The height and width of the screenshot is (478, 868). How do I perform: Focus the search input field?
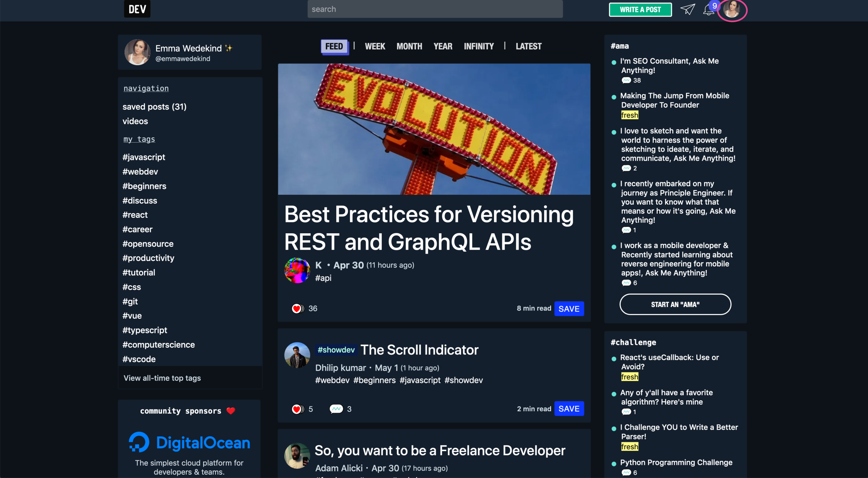click(x=435, y=9)
